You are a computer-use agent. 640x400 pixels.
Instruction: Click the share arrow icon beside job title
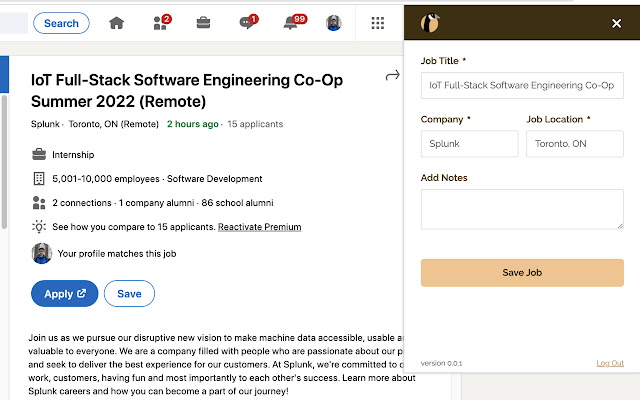point(392,75)
